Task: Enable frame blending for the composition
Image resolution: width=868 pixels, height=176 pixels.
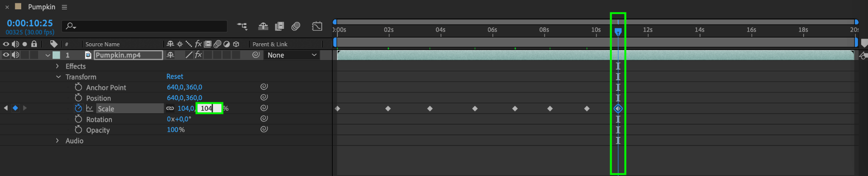Action: click(279, 26)
